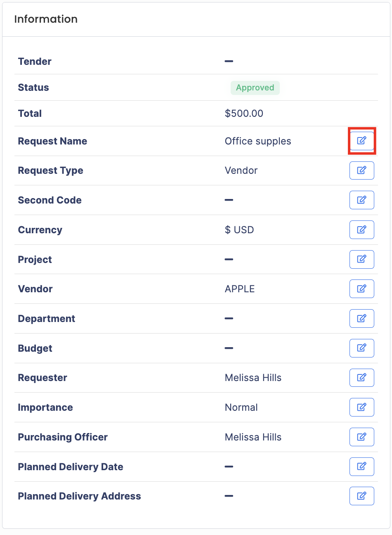Edit the Requester Melissa Hills
This screenshot has height=535, width=392.
point(362,378)
